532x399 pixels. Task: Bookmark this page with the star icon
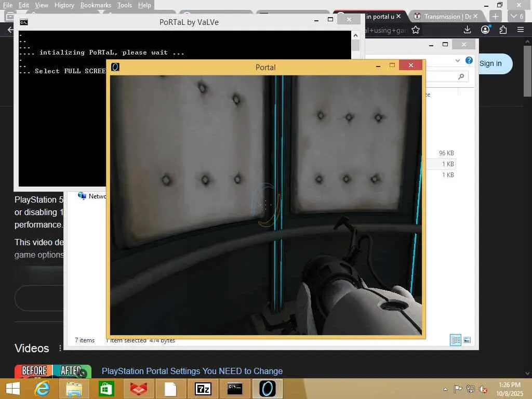(416, 30)
